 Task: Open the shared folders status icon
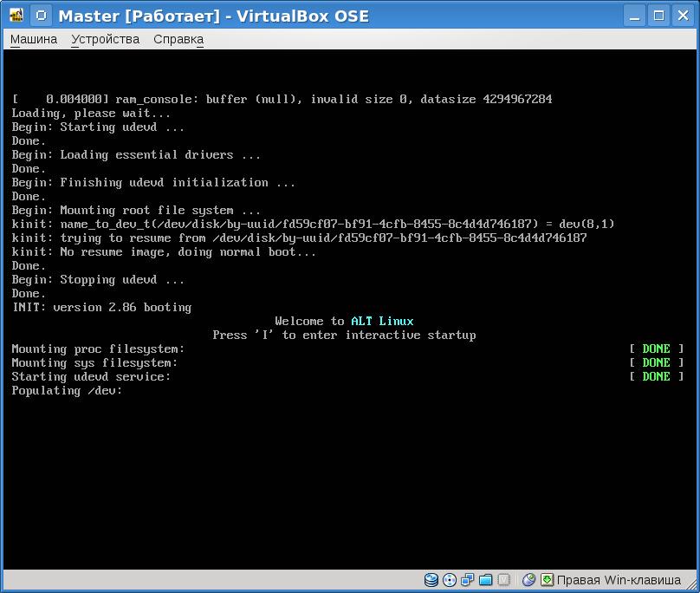pos(486,580)
